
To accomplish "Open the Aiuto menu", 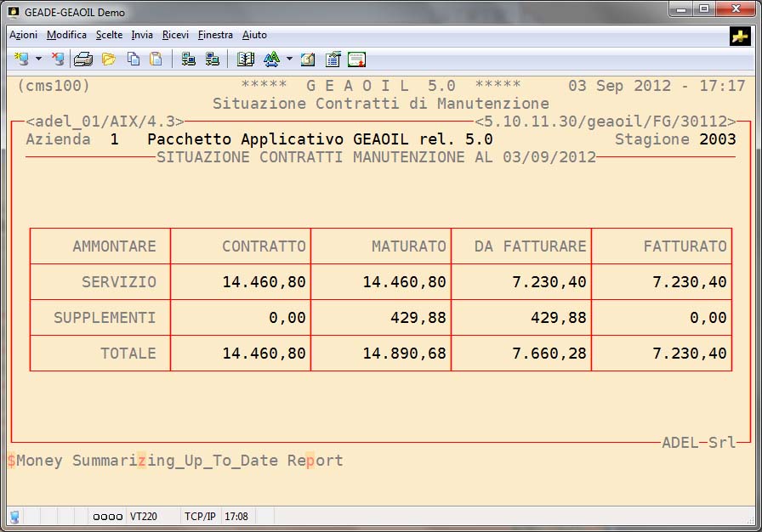I will click(254, 35).
